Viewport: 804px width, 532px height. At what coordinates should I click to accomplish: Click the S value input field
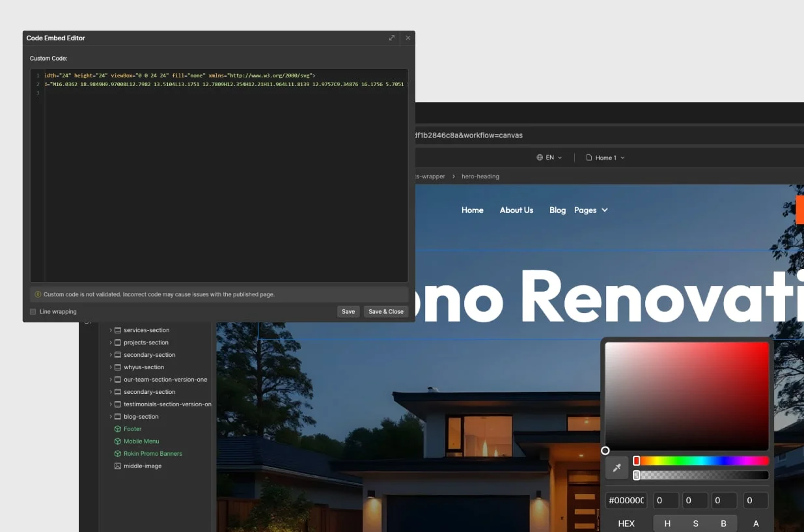click(x=695, y=500)
